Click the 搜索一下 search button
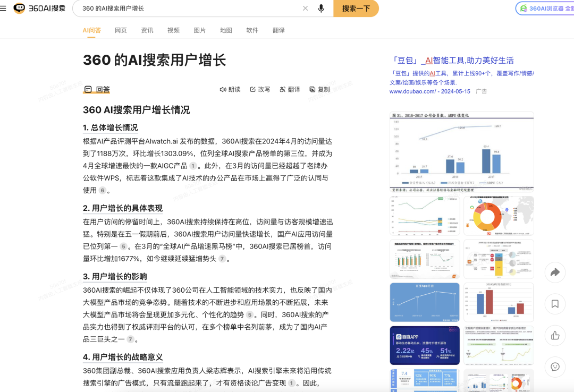Image resolution: width=574 pixels, height=392 pixels. click(356, 8)
